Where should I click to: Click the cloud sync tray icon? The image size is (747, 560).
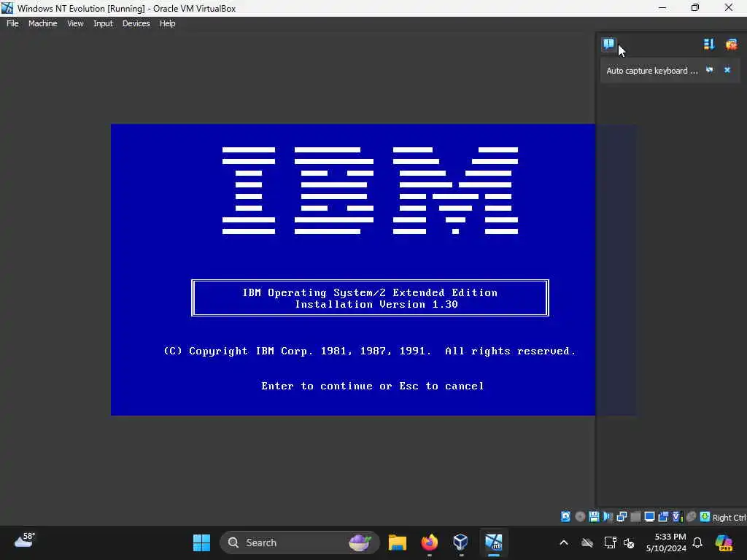pos(587,542)
